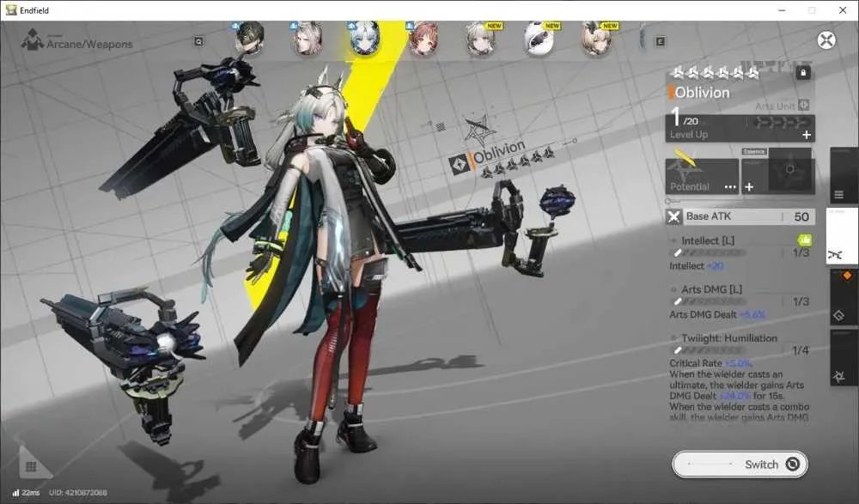Click the Arts DMG [L] skill name
Screen dimensions: 859x504
coord(711,289)
